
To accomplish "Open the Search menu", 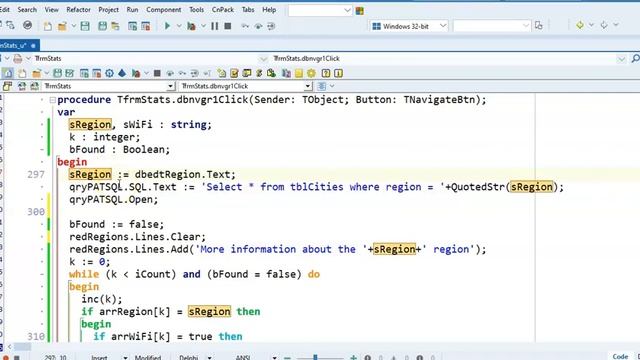I will pos(27,9).
